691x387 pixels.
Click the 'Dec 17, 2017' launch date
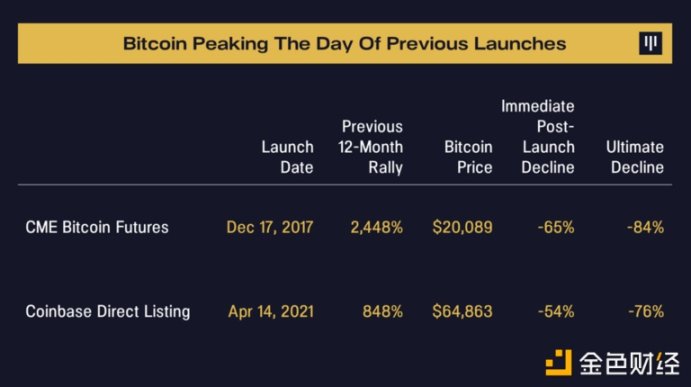(x=270, y=227)
